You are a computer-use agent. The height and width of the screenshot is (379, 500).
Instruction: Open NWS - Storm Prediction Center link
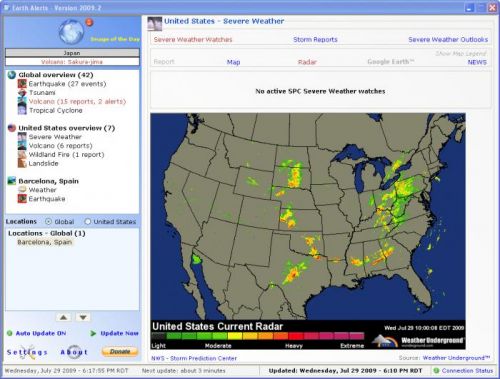click(x=194, y=358)
